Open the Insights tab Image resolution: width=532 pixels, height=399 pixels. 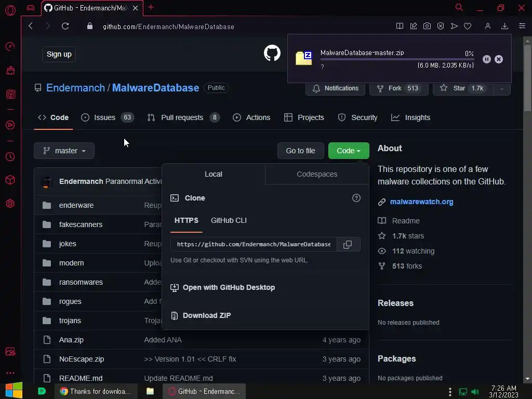click(411, 117)
